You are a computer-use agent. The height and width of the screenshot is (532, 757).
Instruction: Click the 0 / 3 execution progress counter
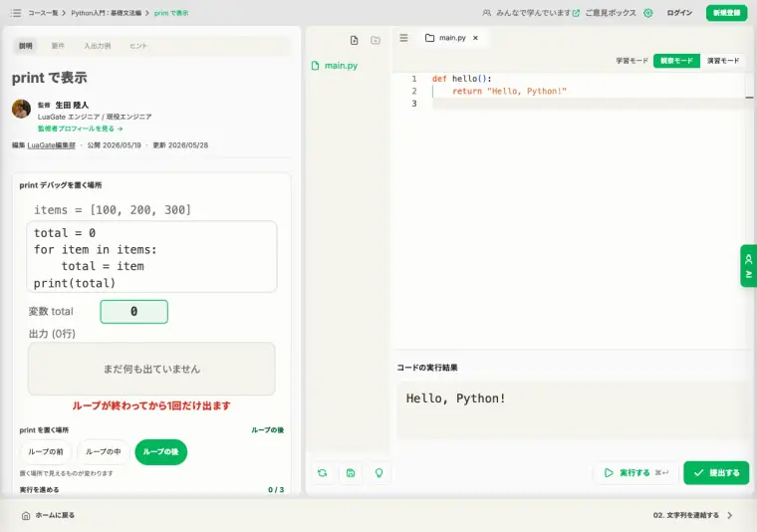tap(276, 489)
